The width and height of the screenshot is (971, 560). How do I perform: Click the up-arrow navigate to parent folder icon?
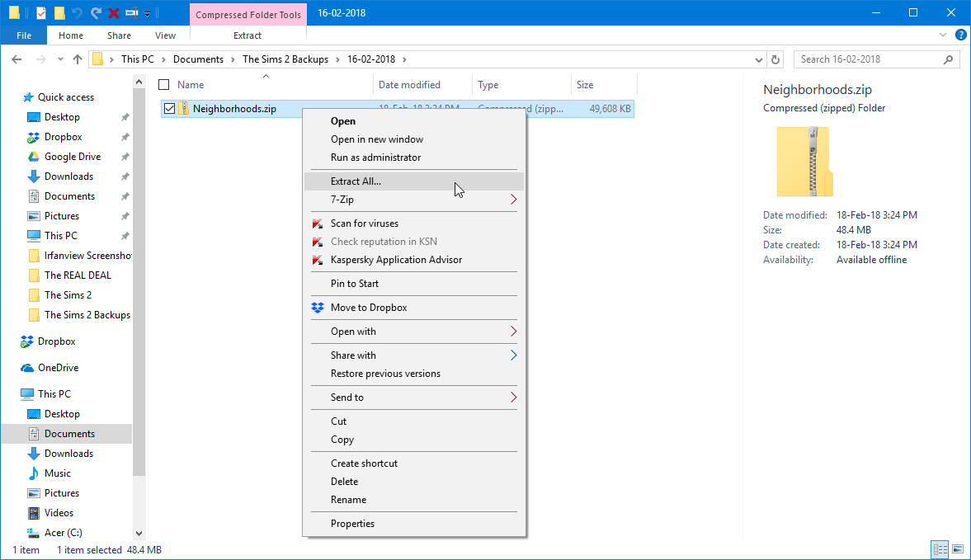pyautogui.click(x=78, y=59)
